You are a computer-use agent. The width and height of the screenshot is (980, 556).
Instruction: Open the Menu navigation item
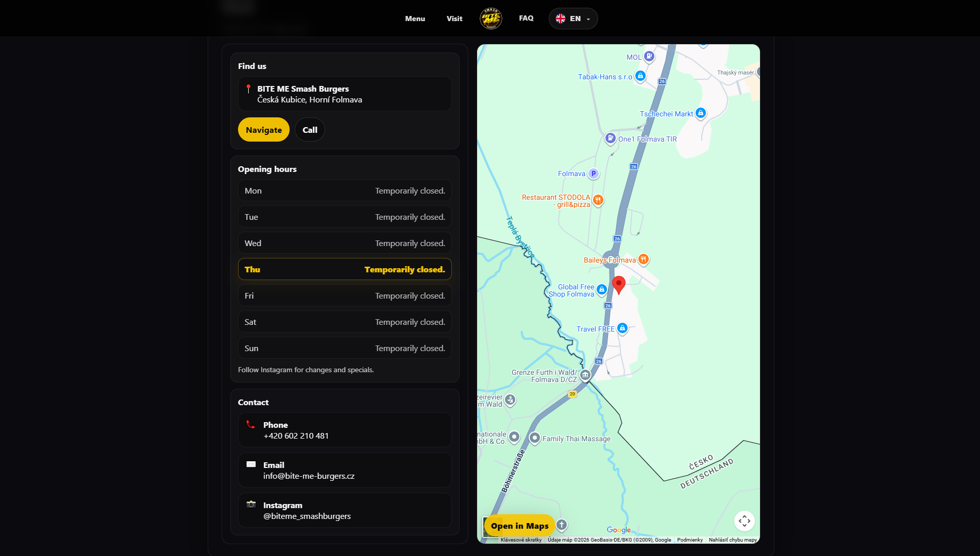pos(415,19)
